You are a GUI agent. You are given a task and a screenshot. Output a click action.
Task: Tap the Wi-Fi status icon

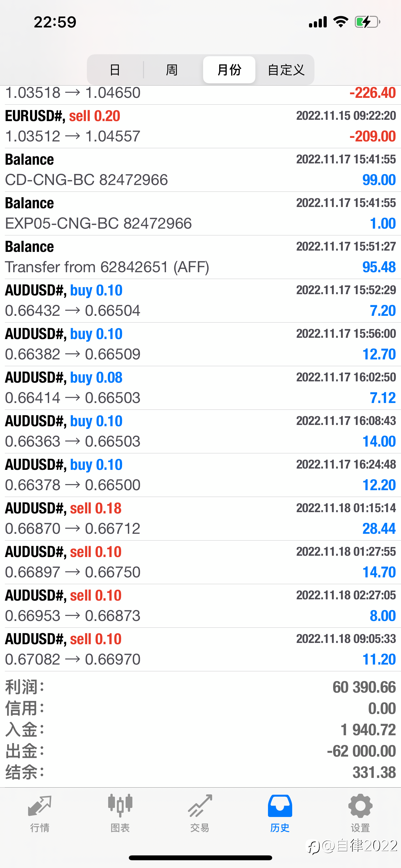tap(340, 22)
